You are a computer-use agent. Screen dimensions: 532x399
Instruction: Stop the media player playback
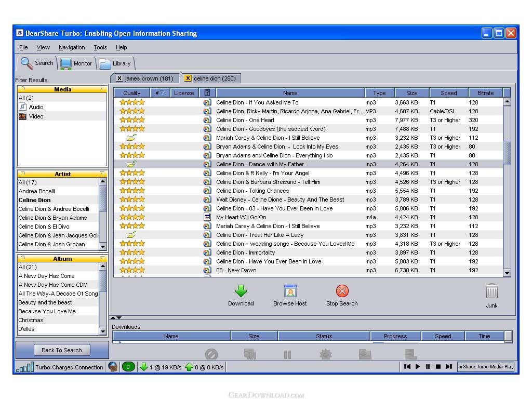click(438, 366)
